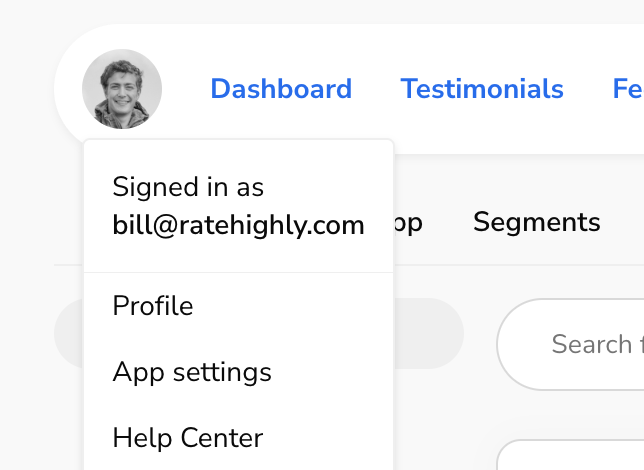Screen dimensions: 644x470
Task: Click empty navbar area left of the avatar
Action: pos(68,89)
